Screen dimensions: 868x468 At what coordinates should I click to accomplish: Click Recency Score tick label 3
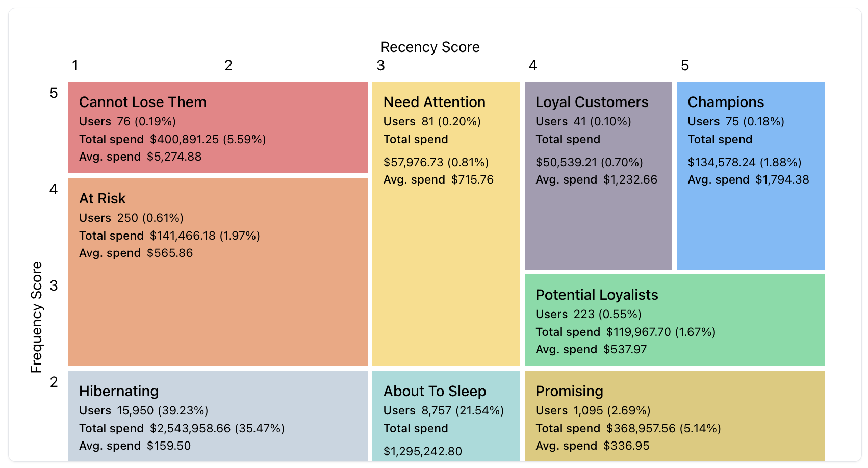coord(380,66)
